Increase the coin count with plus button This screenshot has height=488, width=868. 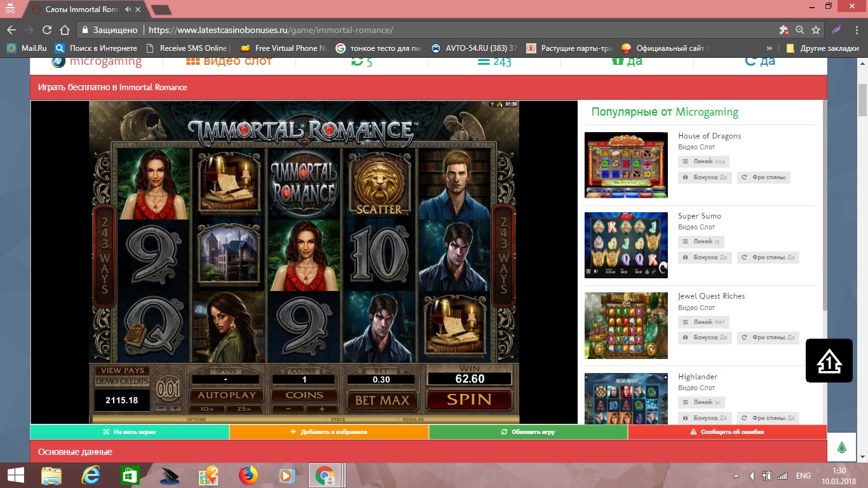click(322, 409)
